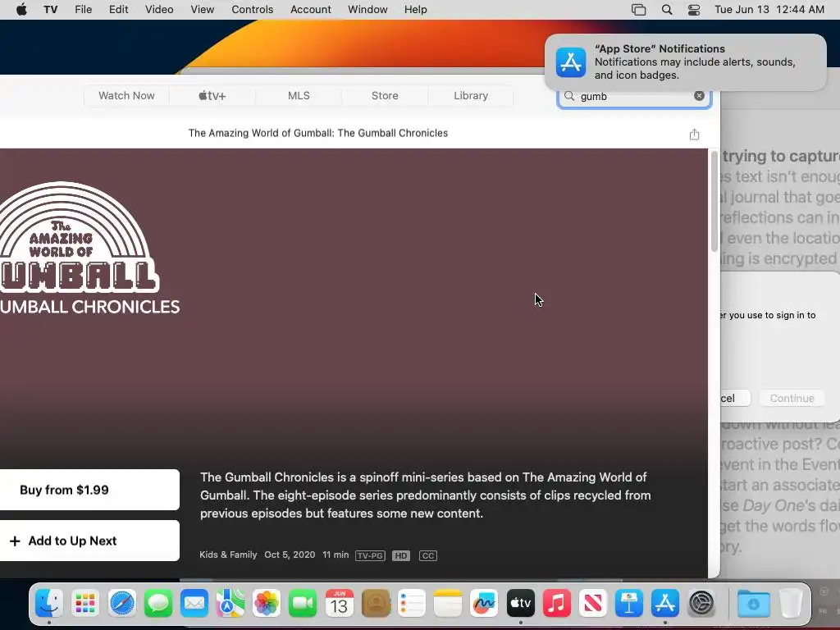The height and width of the screenshot is (630, 840).
Task: Click the Oct 5, 2020 release date
Action: [290, 555]
